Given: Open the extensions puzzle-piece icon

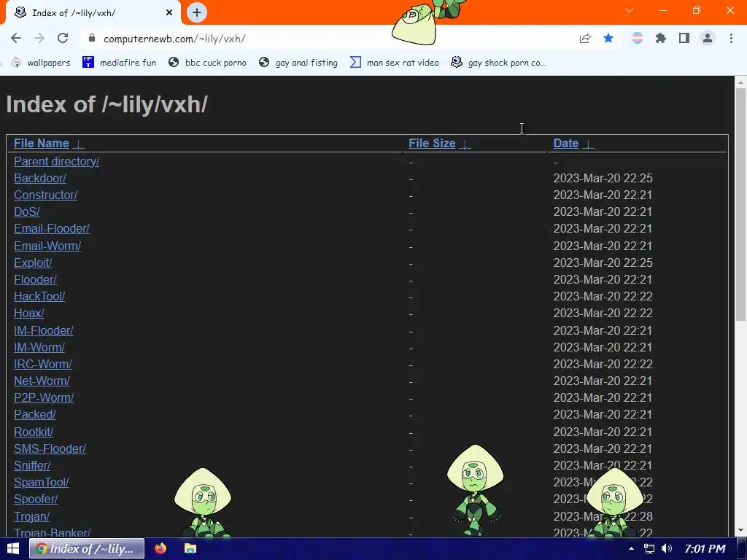Looking at the screenshot, I should (660, 38).
